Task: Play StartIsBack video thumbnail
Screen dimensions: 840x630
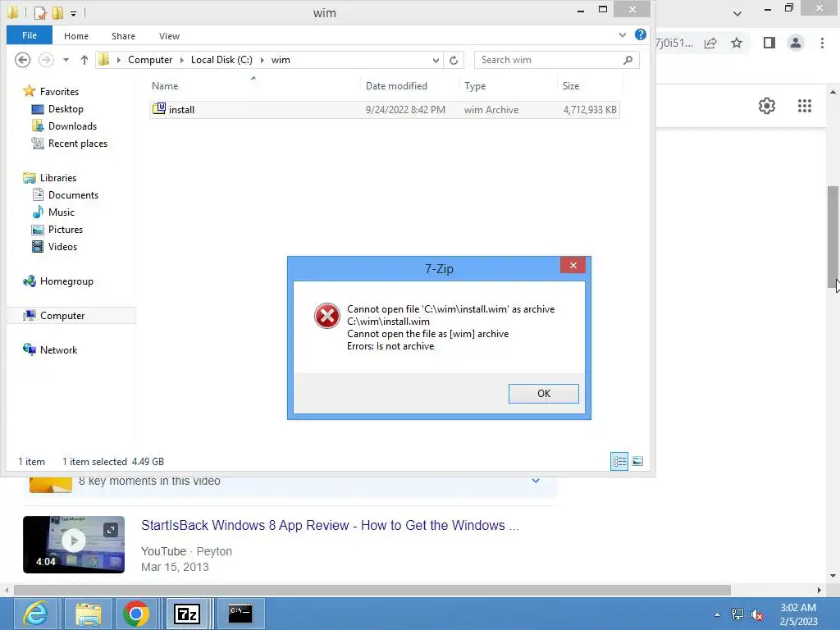Action: (73, 545)
